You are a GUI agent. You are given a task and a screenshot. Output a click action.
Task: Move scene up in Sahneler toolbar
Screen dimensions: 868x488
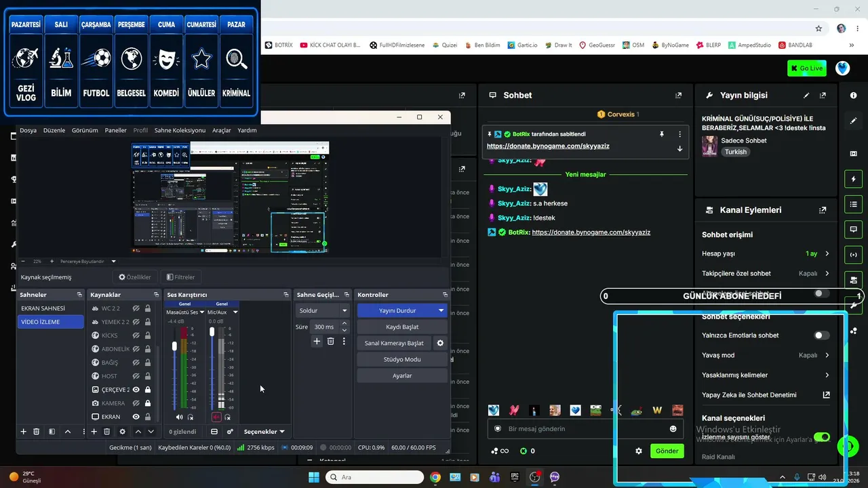tap(68, 432)
